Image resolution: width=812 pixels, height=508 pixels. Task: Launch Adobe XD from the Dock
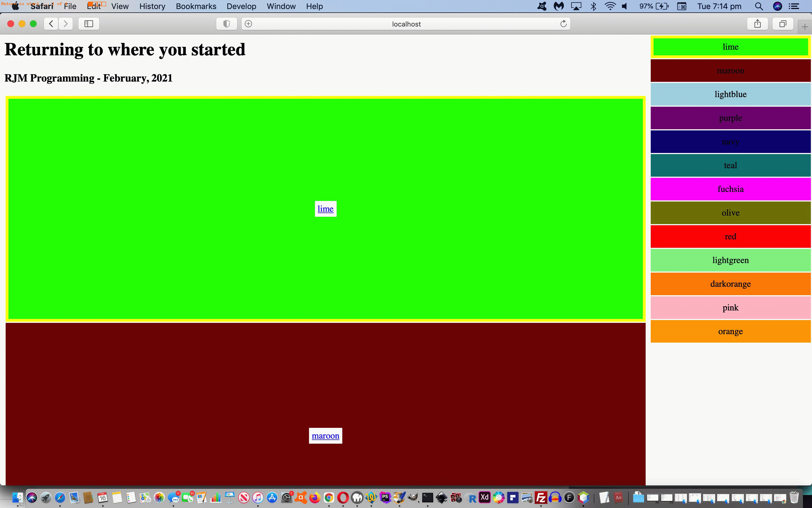click(484, 498)
